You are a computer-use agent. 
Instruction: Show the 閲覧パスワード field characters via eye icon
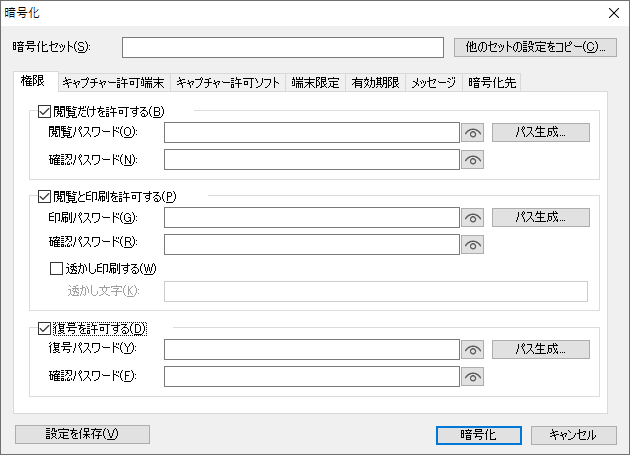click(473, 132)
